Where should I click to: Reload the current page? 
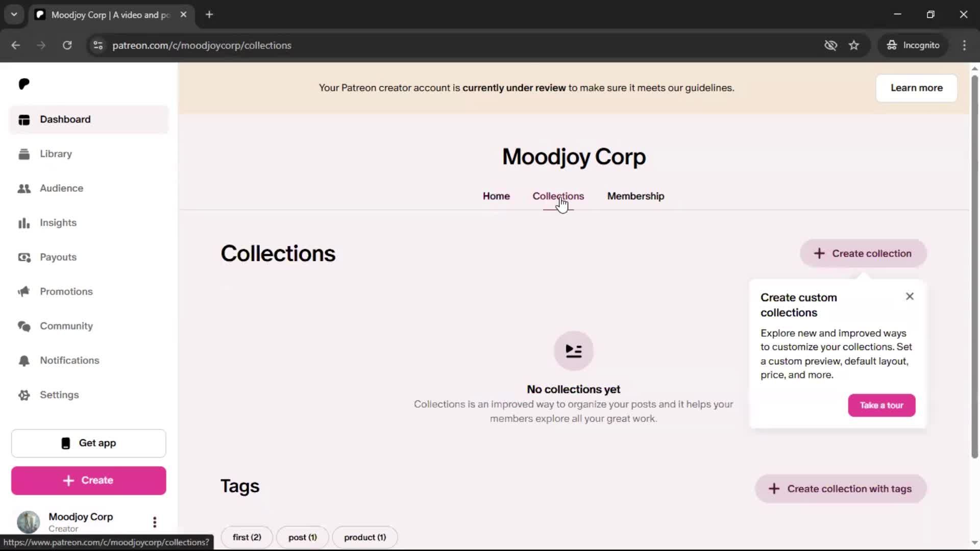[x=67, y=45]
